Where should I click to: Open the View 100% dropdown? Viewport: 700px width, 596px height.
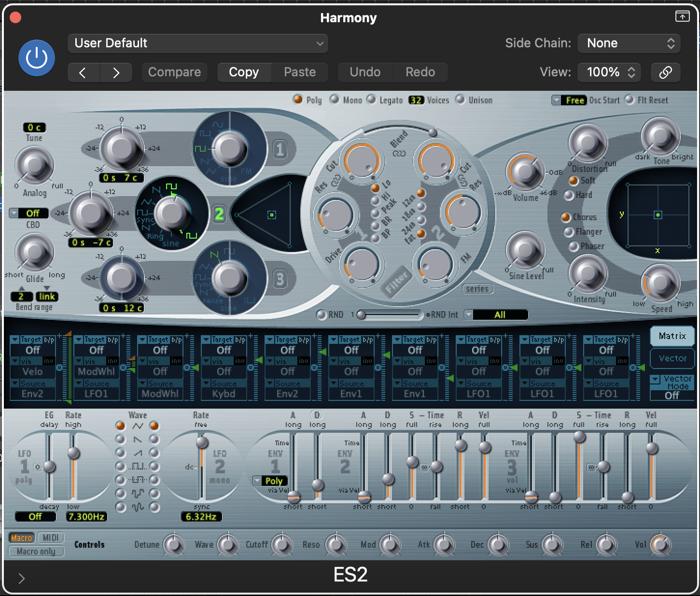pyautogui.click(x=609, y=72)
